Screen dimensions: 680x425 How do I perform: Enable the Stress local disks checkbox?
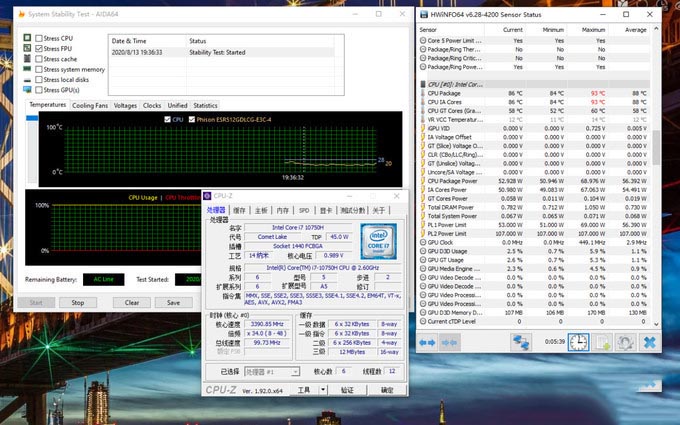click(39, 80)
